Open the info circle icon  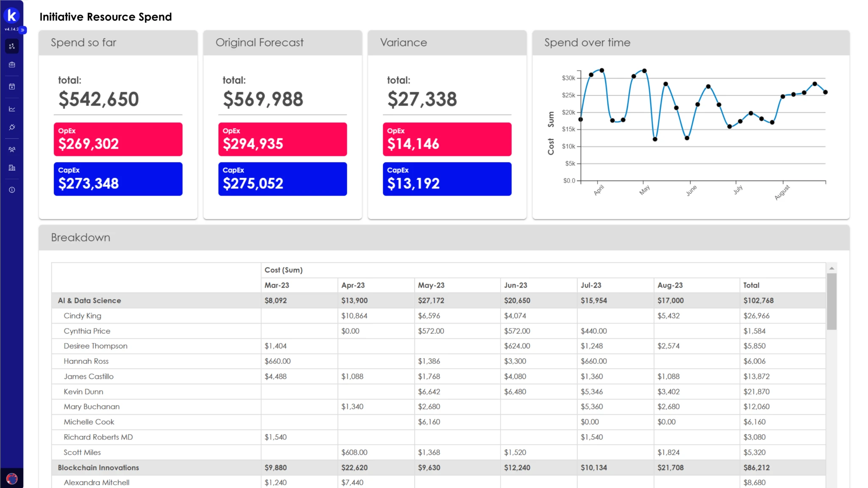[12, 190]
